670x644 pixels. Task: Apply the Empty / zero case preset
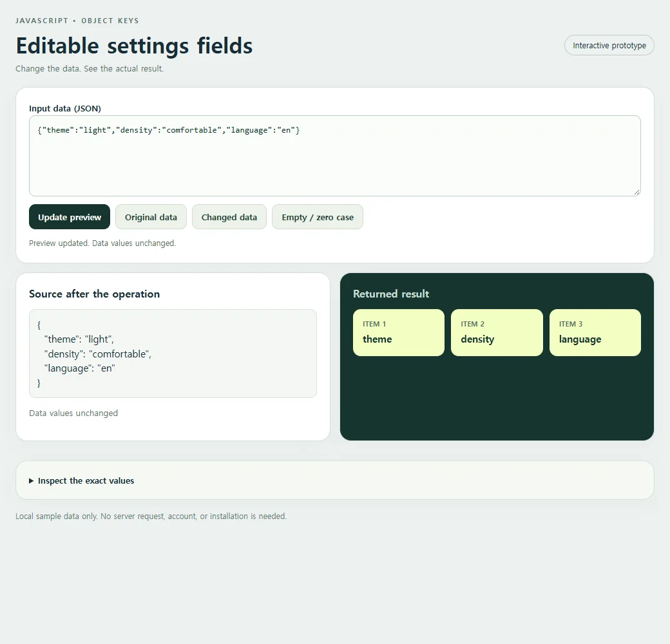(318, 217)
